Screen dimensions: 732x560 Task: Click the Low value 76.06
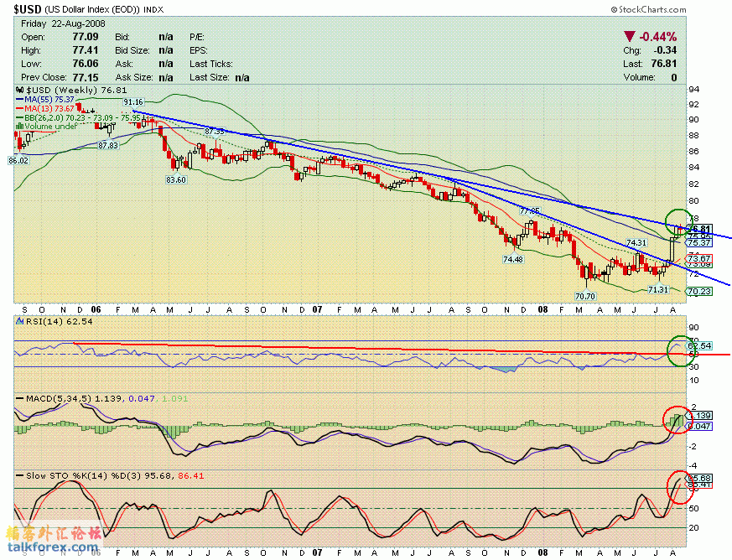pyautogui.click(x=86, y=64)
